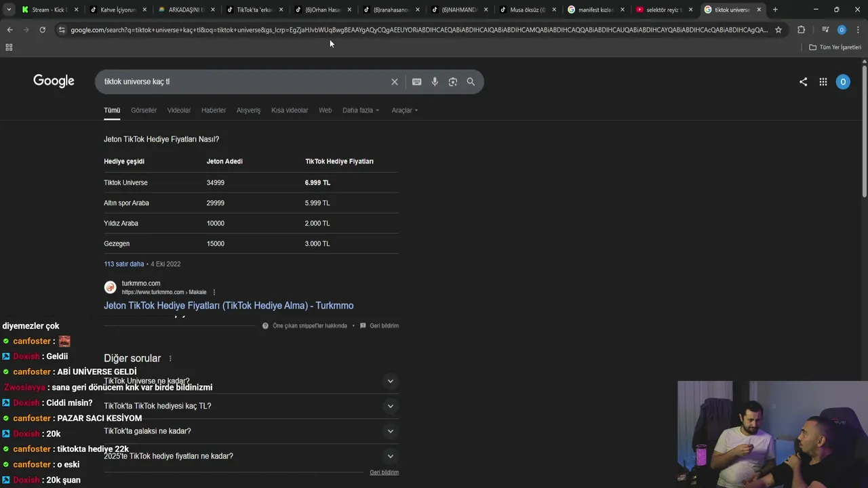Click the '6.999 TL' price cell
Image resolution: width=868 pixels, height=488 pixels.
pos(317,182)
